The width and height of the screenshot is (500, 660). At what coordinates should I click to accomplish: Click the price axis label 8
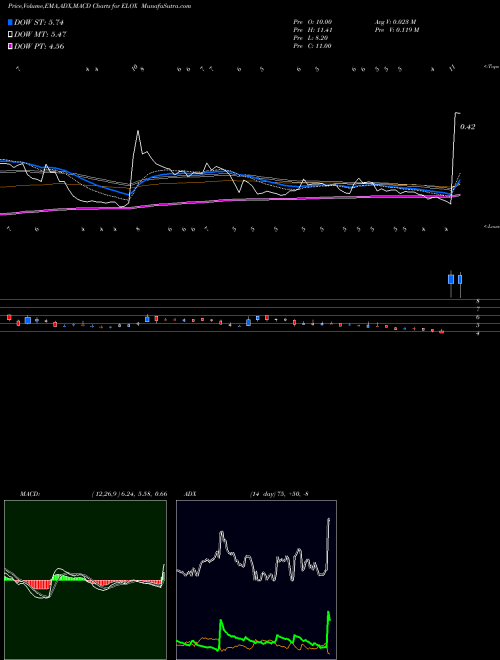[478, 301]
